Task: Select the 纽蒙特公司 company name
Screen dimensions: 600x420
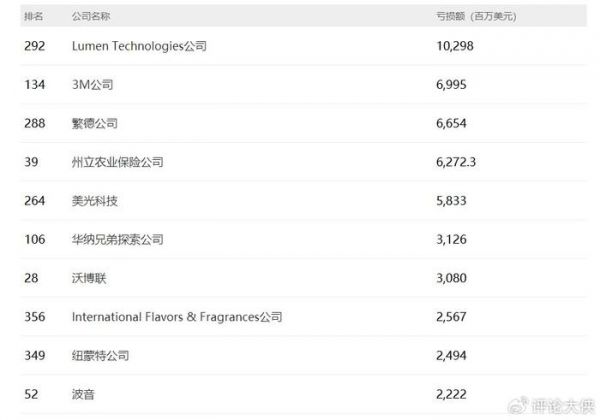Action: 100,356
